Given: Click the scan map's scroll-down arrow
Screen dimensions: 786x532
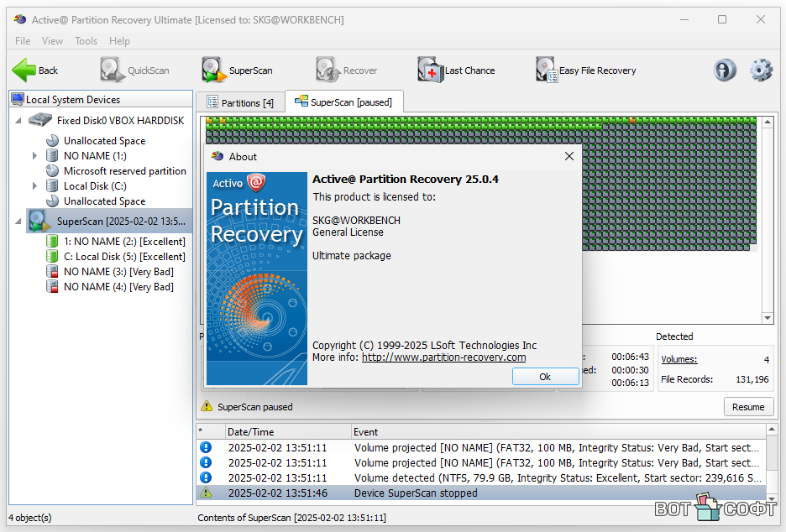Looking at the screenshot, I should pyautogui.click(x=768, y=318).
